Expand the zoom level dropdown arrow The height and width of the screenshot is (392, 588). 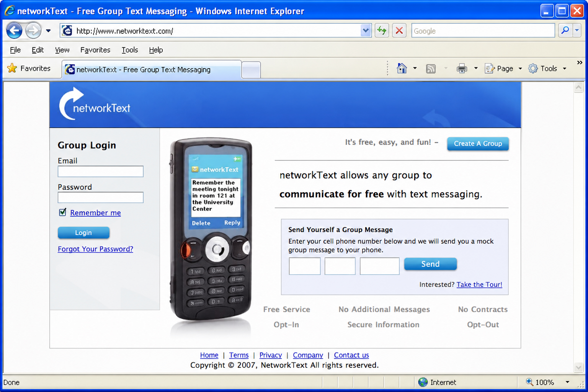[567, 382]
